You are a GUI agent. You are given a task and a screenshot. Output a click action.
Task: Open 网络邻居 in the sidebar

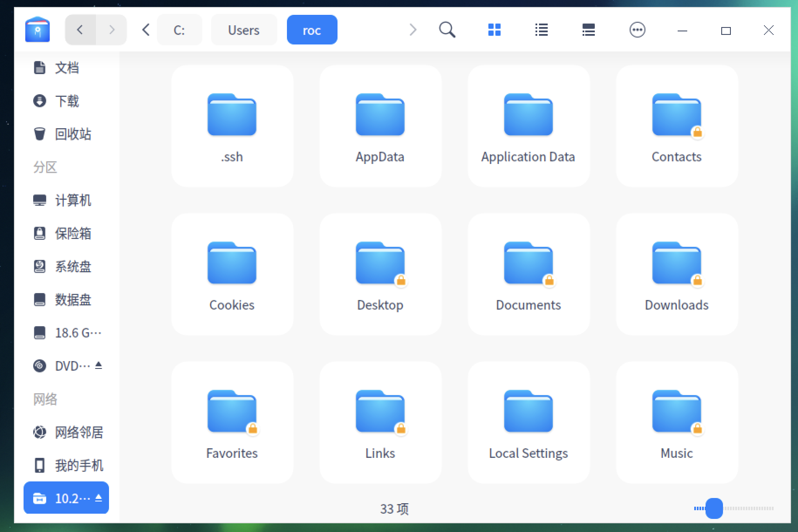click(66, 432)
